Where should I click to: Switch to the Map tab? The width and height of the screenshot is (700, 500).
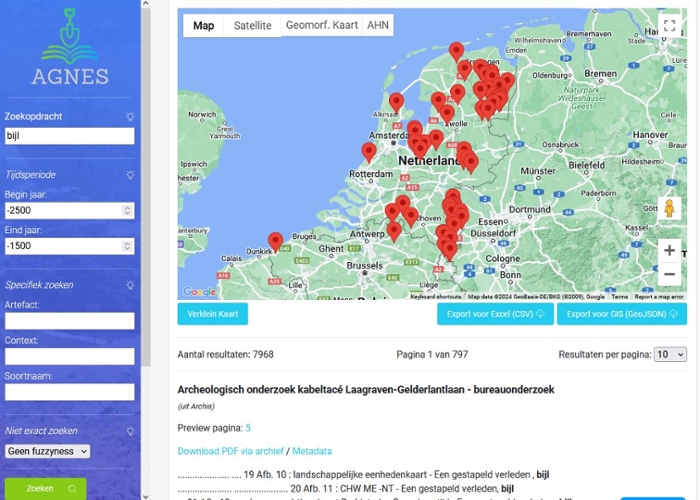pyautogui.click(x=204, y=25)
